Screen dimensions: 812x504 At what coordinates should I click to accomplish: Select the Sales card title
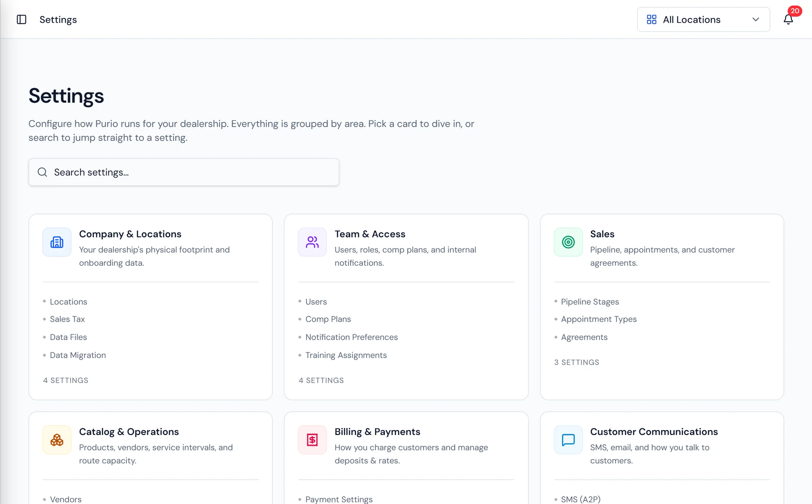(x=602, y=234)
